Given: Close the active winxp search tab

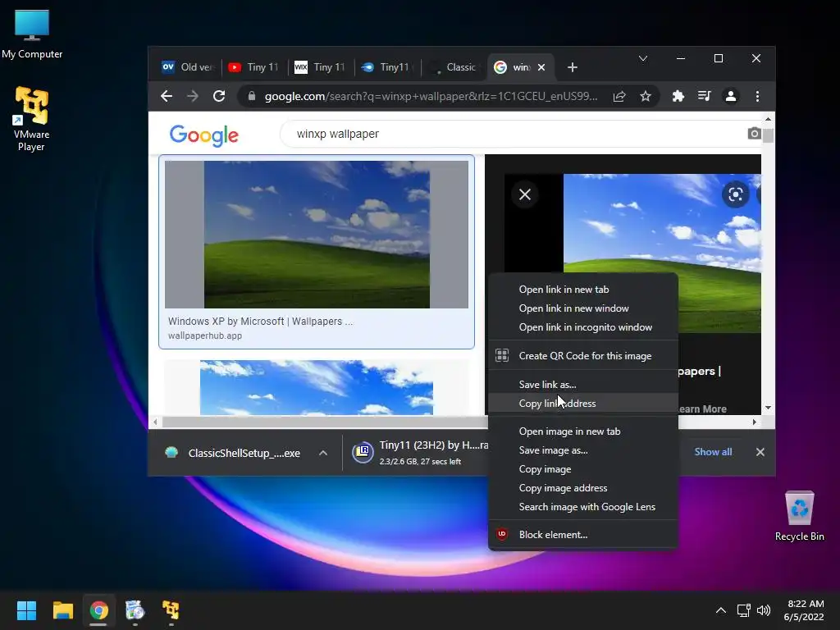Looking at the screenshot, I should coord(541,67).
